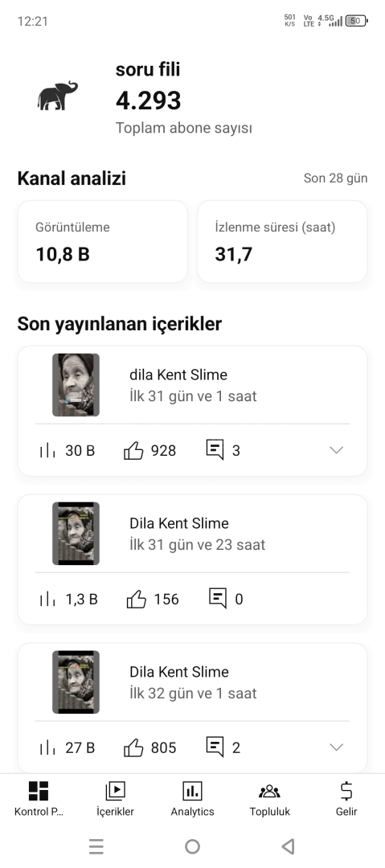
Task: Select the video title at 32 gün ve 1 saat
Action: (x=179, y=672)
